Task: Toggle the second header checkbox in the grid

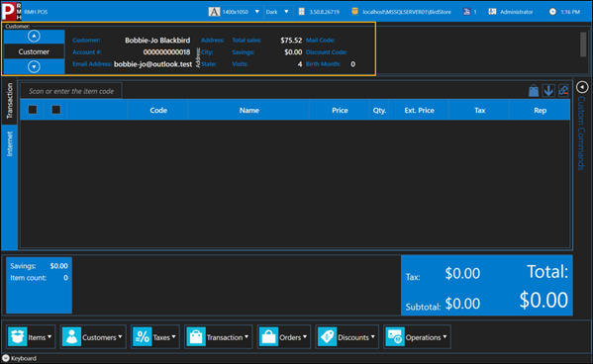Action: [56, 110]
